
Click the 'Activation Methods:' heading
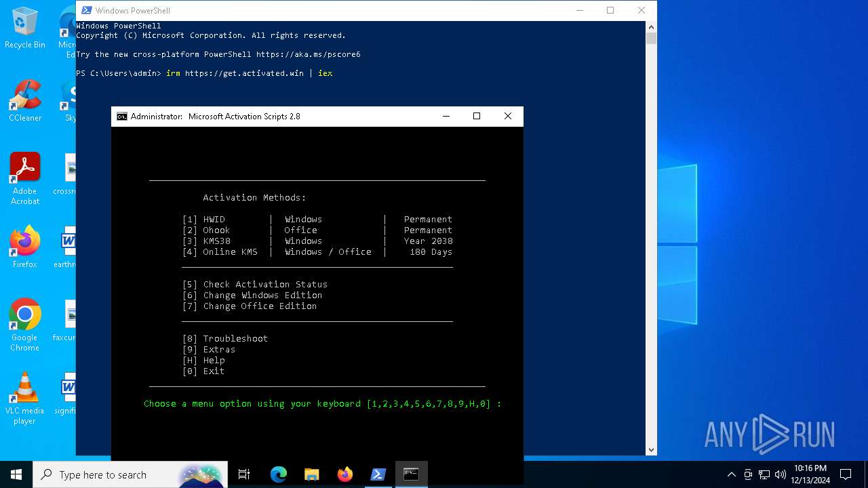click(x=254, y=198)
